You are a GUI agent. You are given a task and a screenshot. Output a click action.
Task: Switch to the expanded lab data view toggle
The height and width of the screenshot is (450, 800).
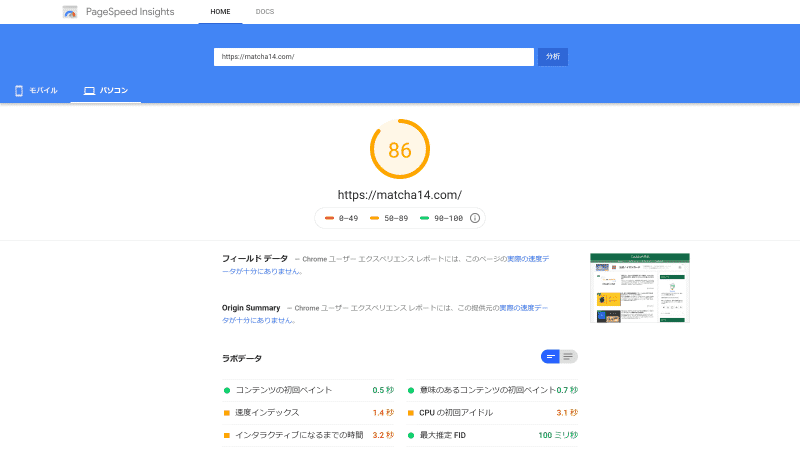[x=568, y=357]
